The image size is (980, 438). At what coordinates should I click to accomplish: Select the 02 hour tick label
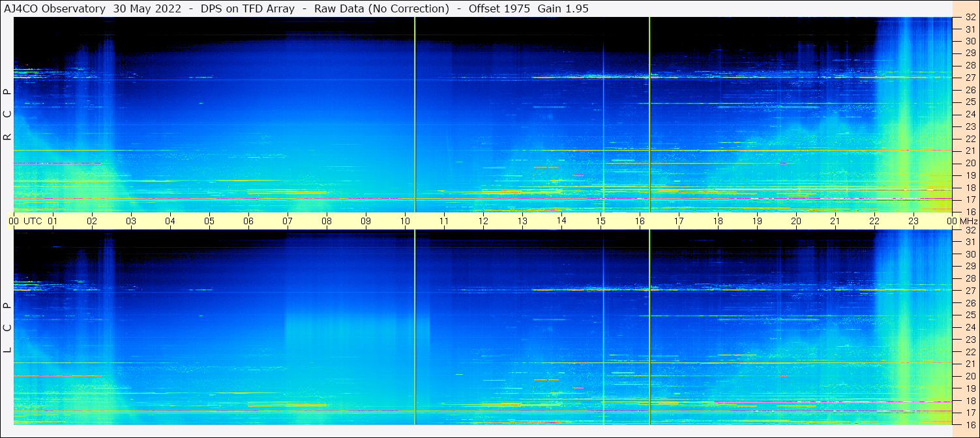point(92,221)
